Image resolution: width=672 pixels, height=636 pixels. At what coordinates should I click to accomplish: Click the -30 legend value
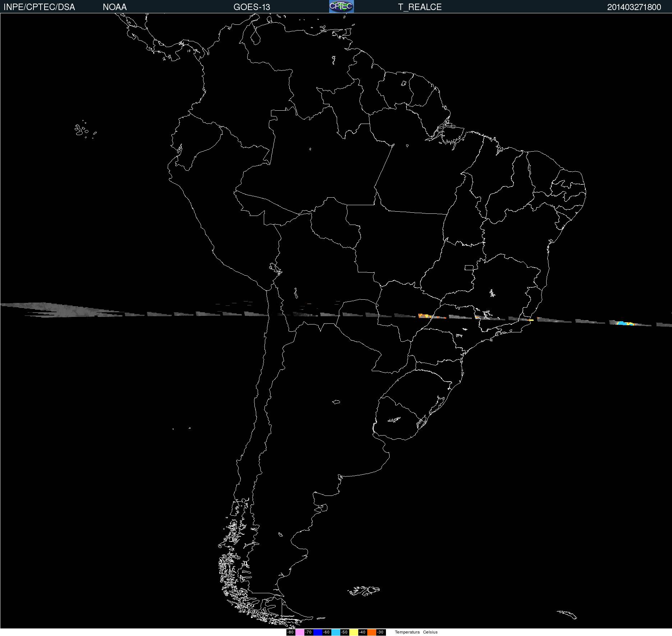(x=380, y=632)
